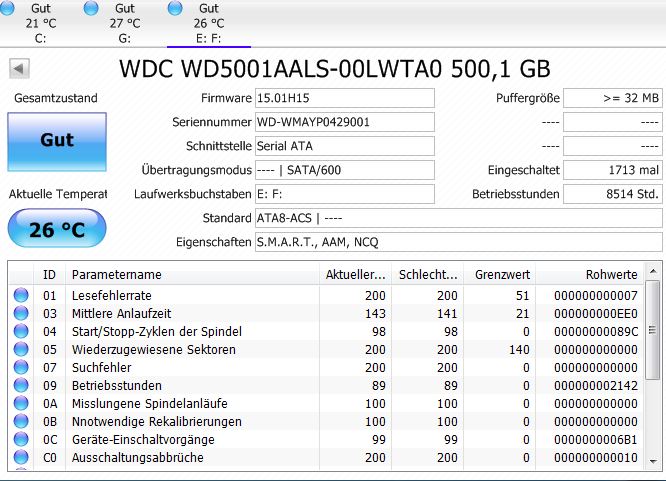Click raw value 000000000010
666x481 pixels.
pyautogui.click(x=595, y=458)
